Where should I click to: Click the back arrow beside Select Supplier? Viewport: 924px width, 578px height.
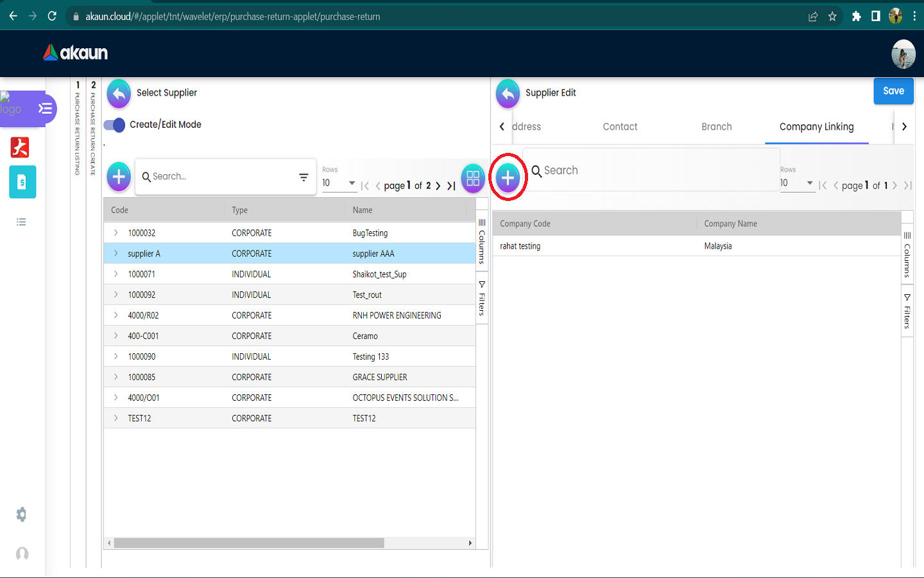pos(119,93)
